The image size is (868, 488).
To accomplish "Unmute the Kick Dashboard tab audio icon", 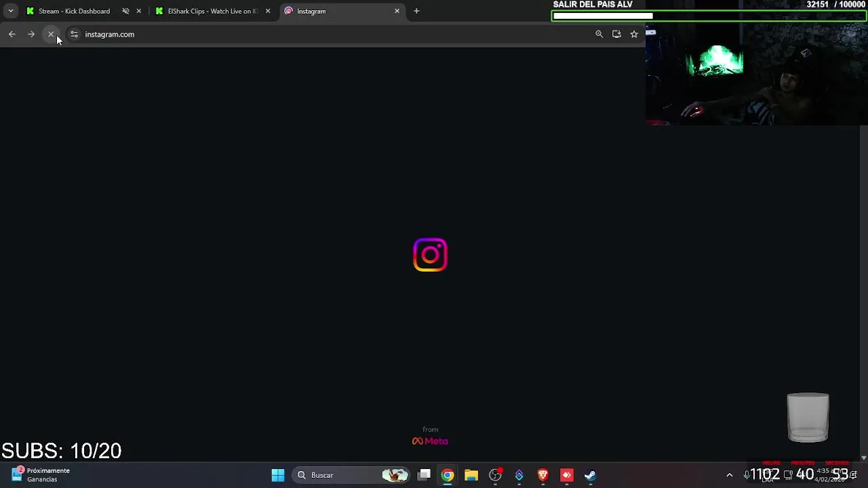I will (125, 11).
